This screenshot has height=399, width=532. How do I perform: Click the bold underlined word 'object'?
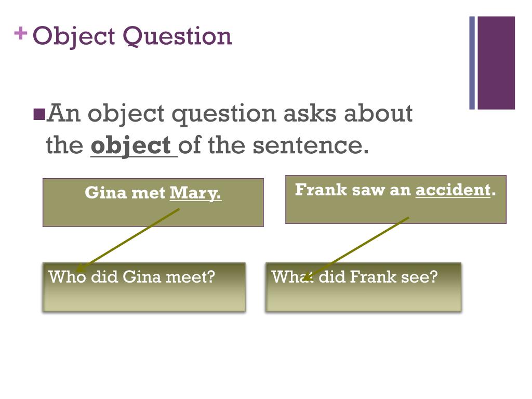131,146
